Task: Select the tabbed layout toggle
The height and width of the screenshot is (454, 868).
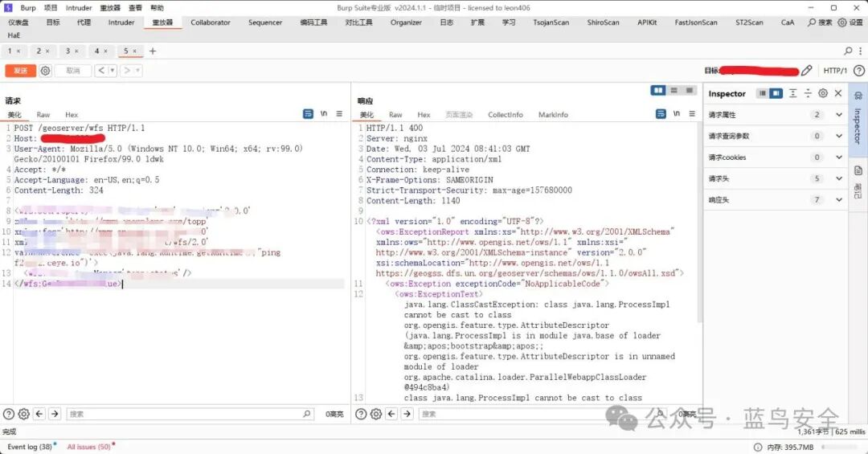Action: pyautogui.click(x=690, y=90)
